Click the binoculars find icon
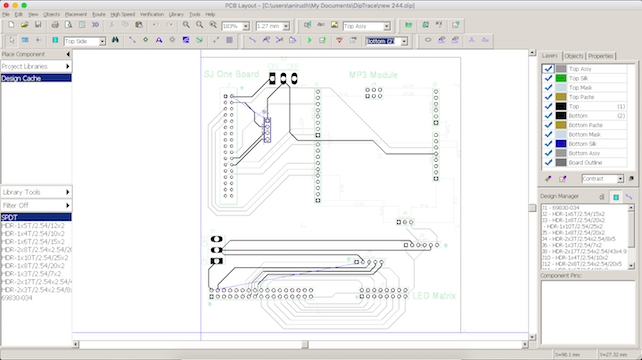This screenshot has width=642, height=360. (115, 40)
